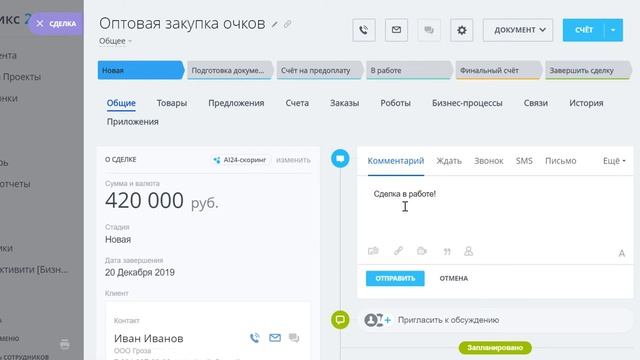Insert video icon in comment editor
640x360 pixels.
pos(422,251)
